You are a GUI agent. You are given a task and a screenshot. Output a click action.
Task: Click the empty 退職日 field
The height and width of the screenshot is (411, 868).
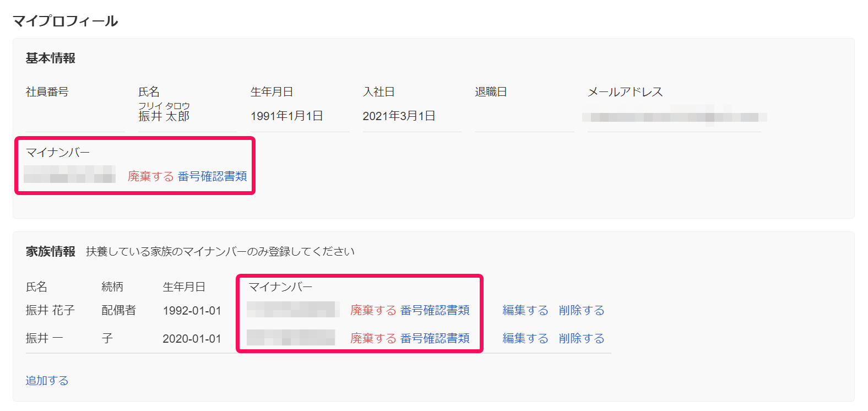point(524,117)
